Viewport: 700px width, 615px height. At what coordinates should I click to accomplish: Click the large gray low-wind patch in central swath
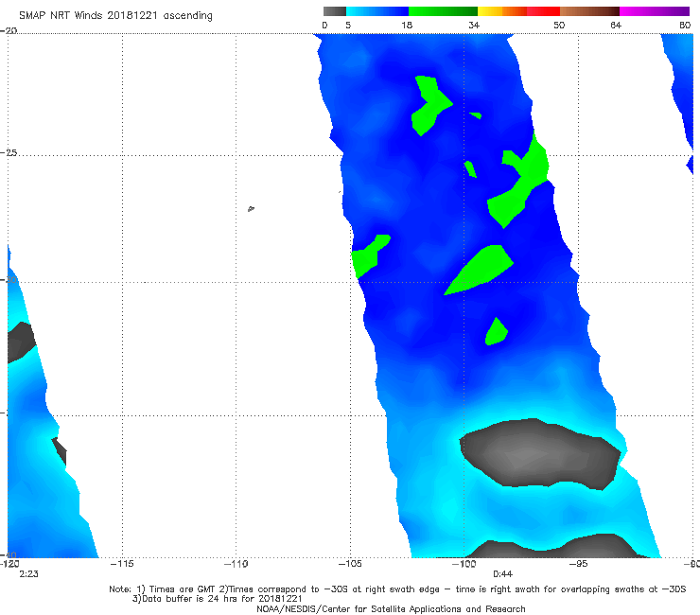[539, 453]
